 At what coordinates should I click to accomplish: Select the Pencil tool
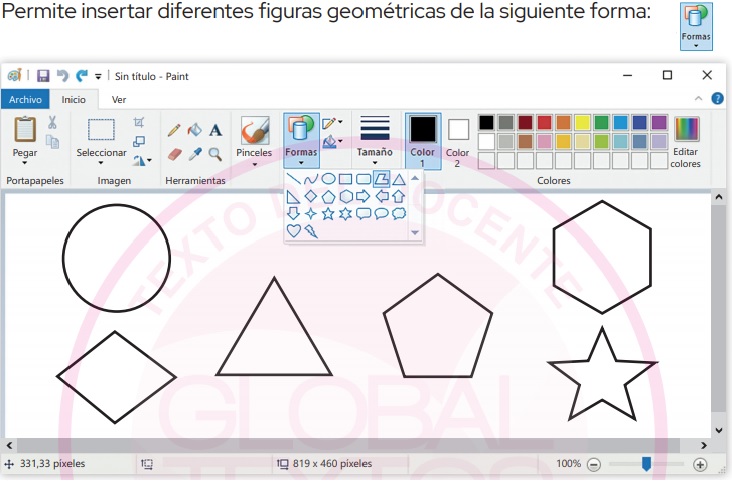174,130
